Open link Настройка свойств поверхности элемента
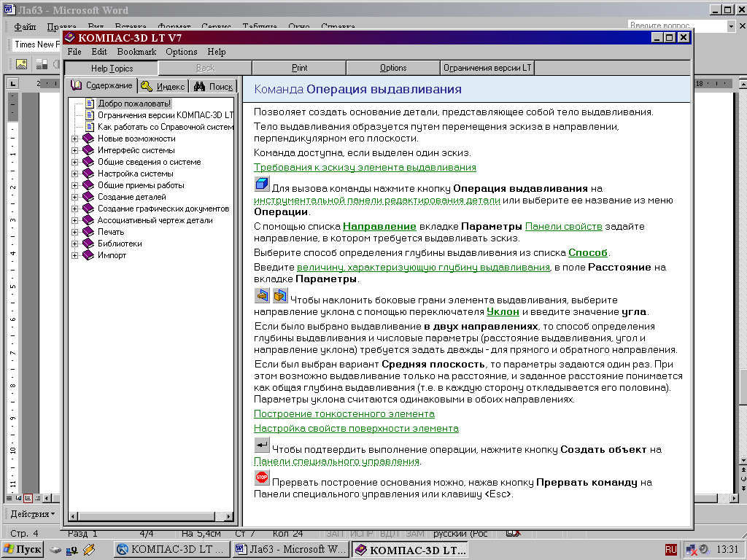 click(356, 428)
